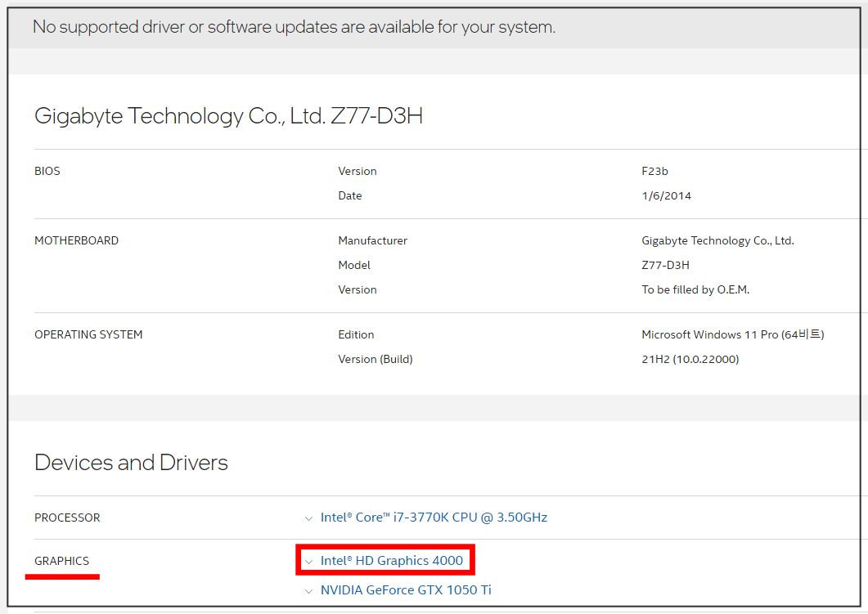Click the No supported driver updates message
Screen dimensions: 868x614
294,26
